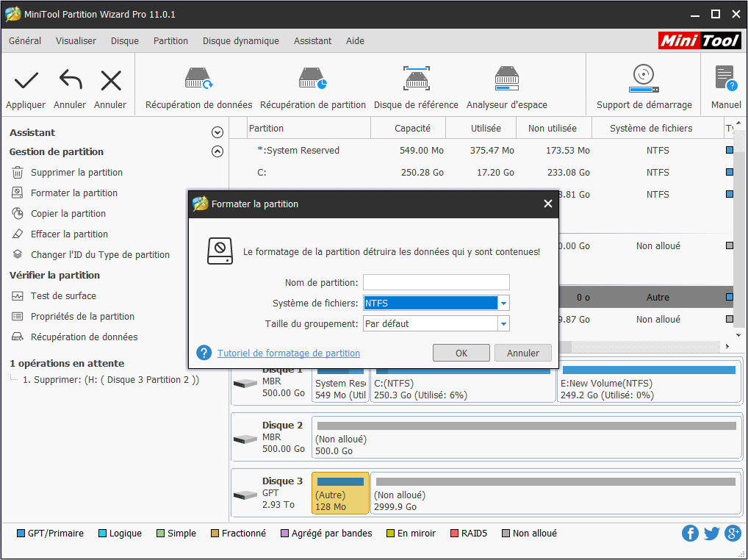Select the Autre 128 Mo partition block

[x=340, y=493]
